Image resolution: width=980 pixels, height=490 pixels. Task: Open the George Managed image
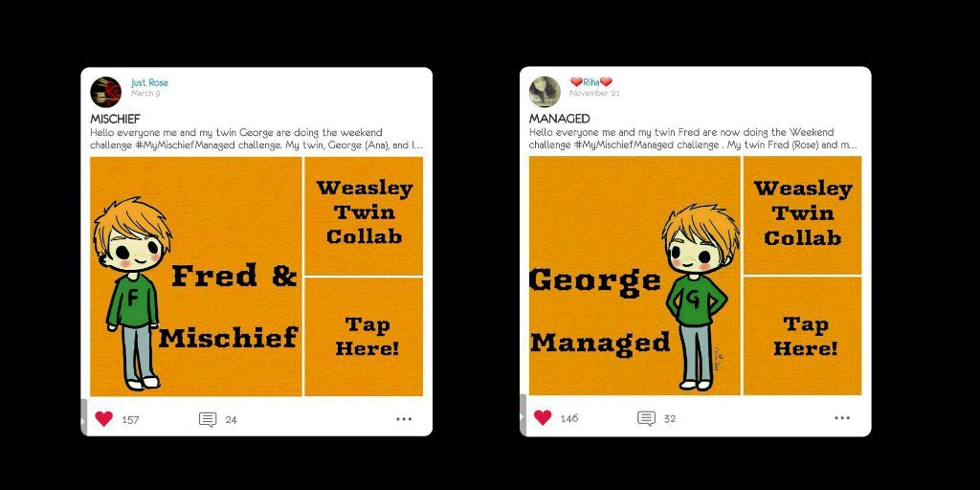(635, 276)
